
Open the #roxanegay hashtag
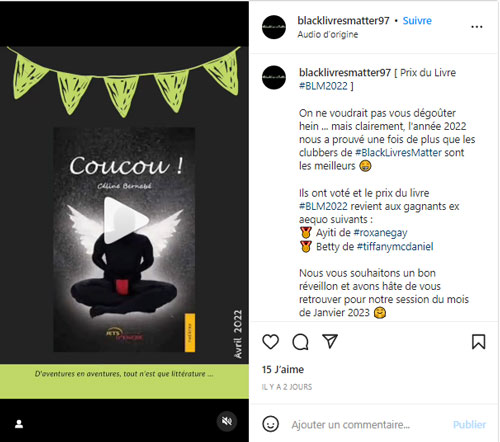pyautogui.click(x=380, y=233)
